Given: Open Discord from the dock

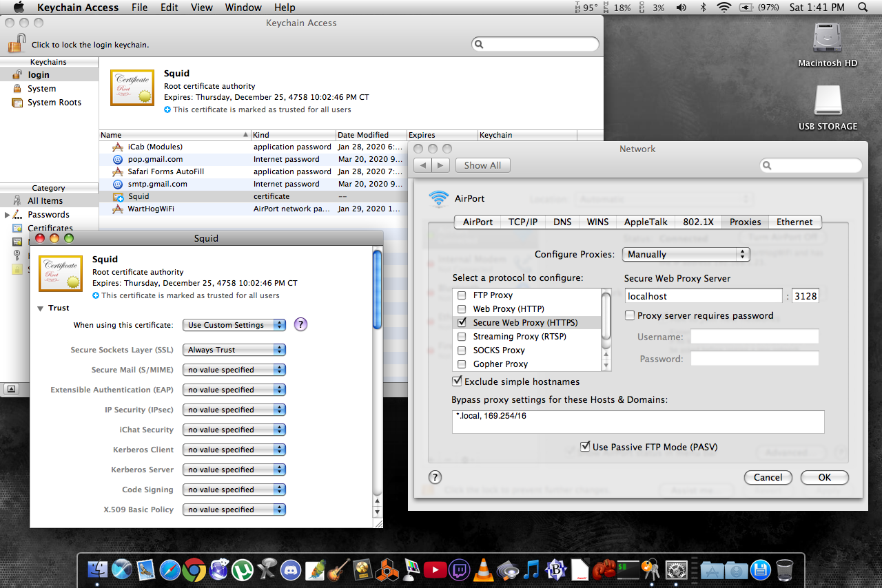Looking at the screenshot, I should [x=291, y=569].
